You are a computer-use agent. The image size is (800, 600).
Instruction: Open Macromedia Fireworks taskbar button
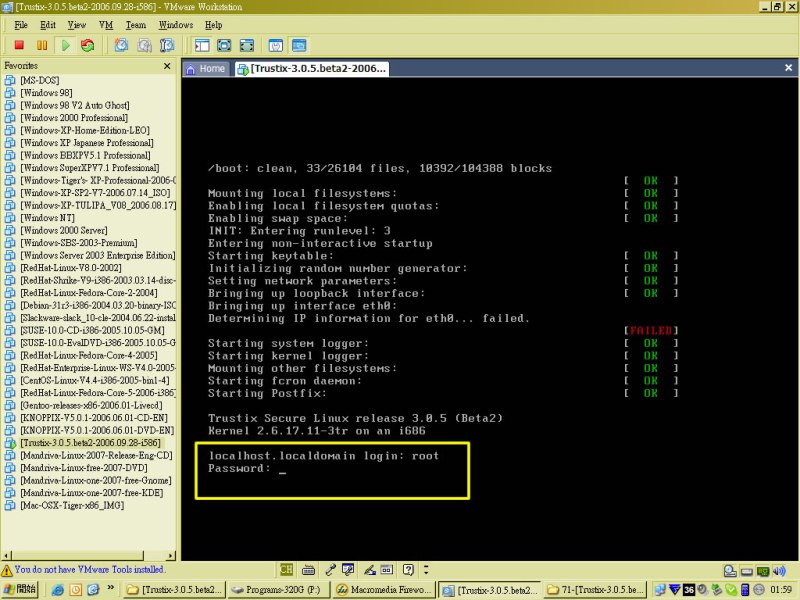pyautogui.click(x=384, y=590)
